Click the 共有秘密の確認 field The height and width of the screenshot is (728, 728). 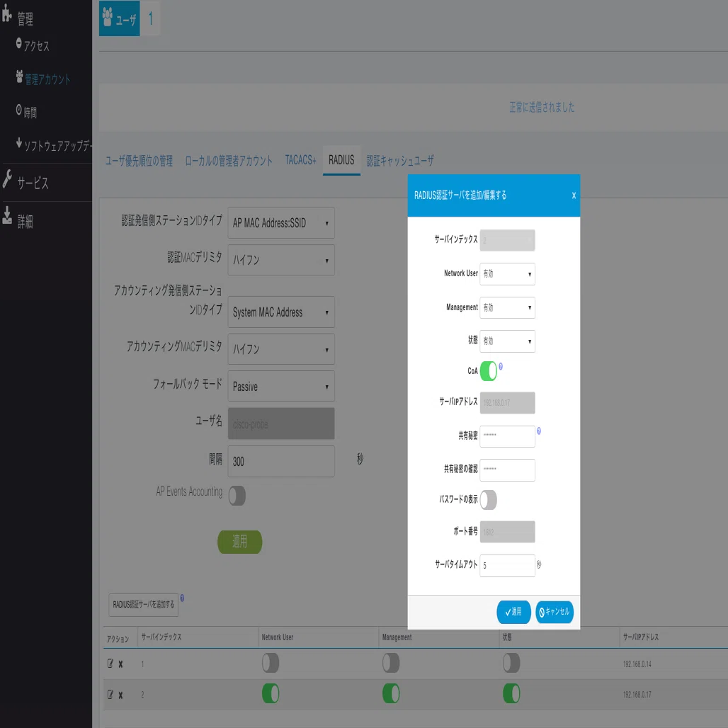[507, 470]
